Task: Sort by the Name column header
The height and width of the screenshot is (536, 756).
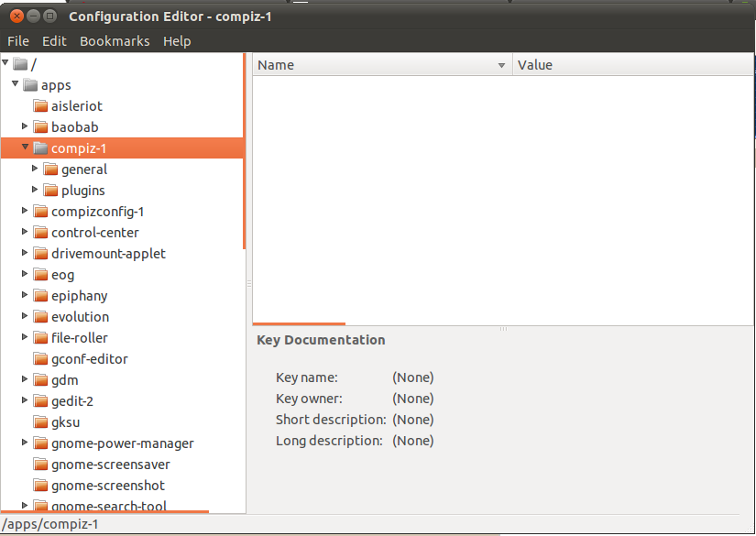Action: [382, 65]
